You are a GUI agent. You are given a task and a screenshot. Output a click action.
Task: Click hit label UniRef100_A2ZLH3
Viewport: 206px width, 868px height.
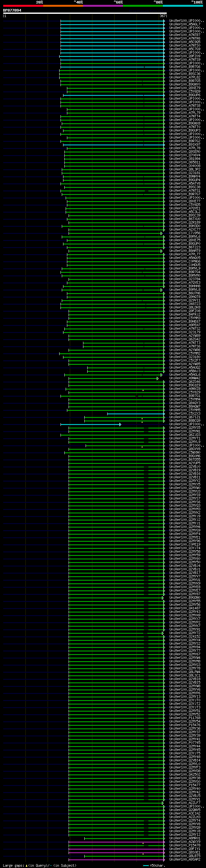coord(185,817)
